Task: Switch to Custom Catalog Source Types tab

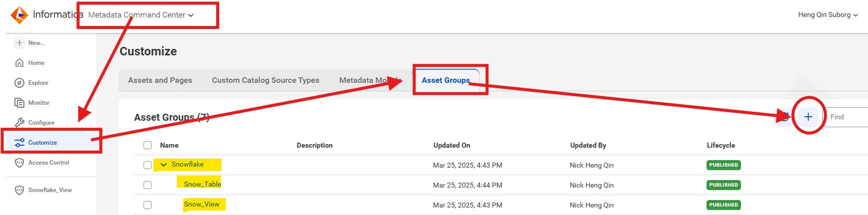Action: click(266, 80)
